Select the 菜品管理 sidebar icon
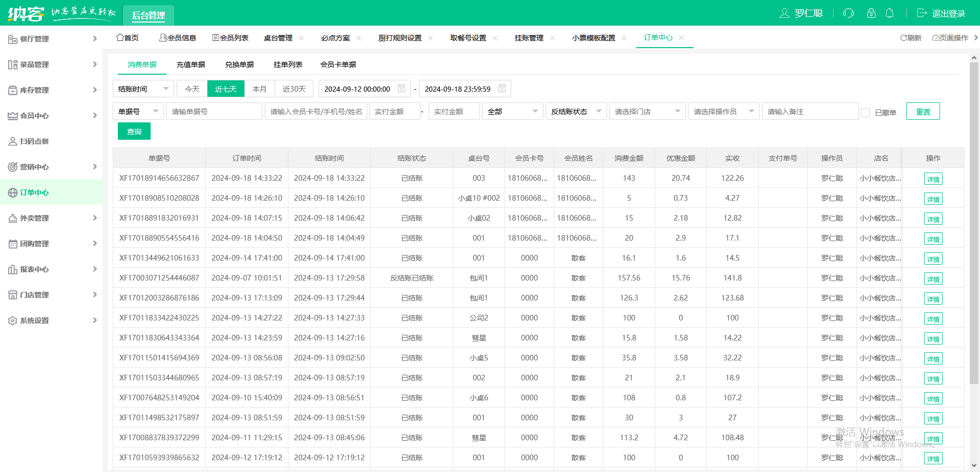Screen dimensions: 980x472 click(11, 64)
